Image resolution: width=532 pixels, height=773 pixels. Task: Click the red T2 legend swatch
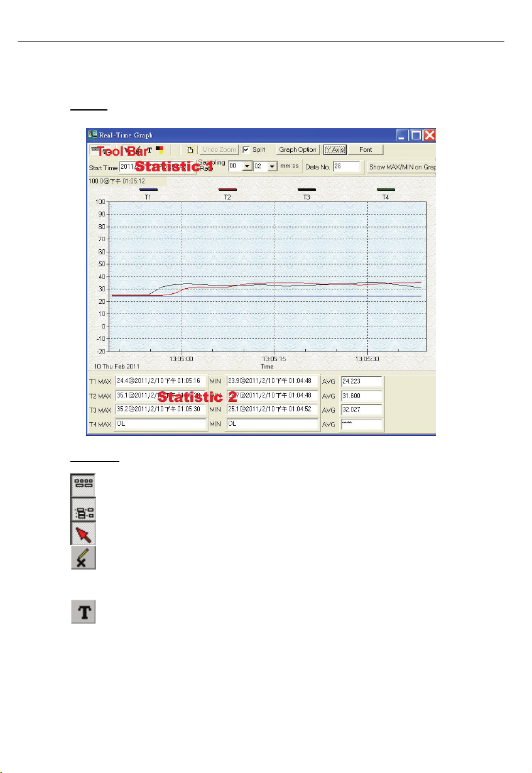point(227,190)
